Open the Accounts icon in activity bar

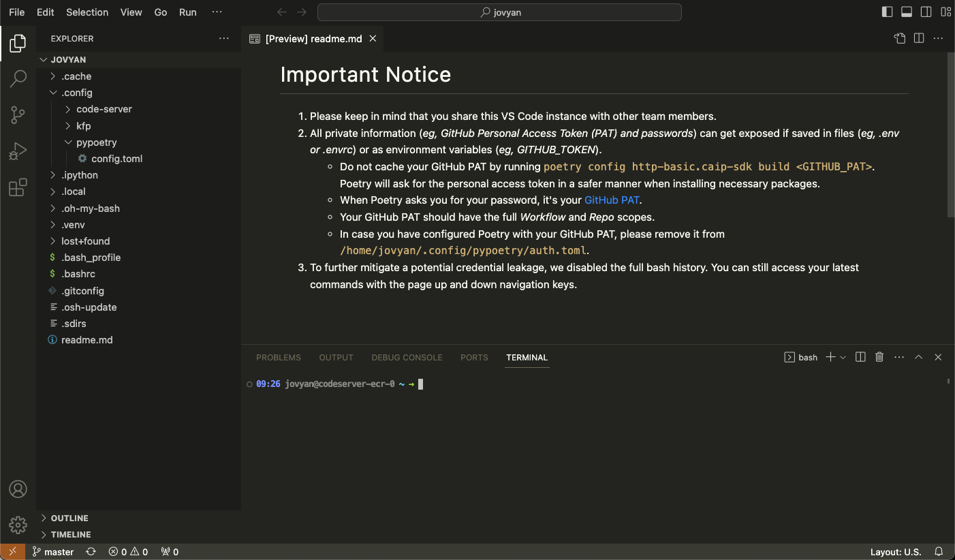(18, 489)
